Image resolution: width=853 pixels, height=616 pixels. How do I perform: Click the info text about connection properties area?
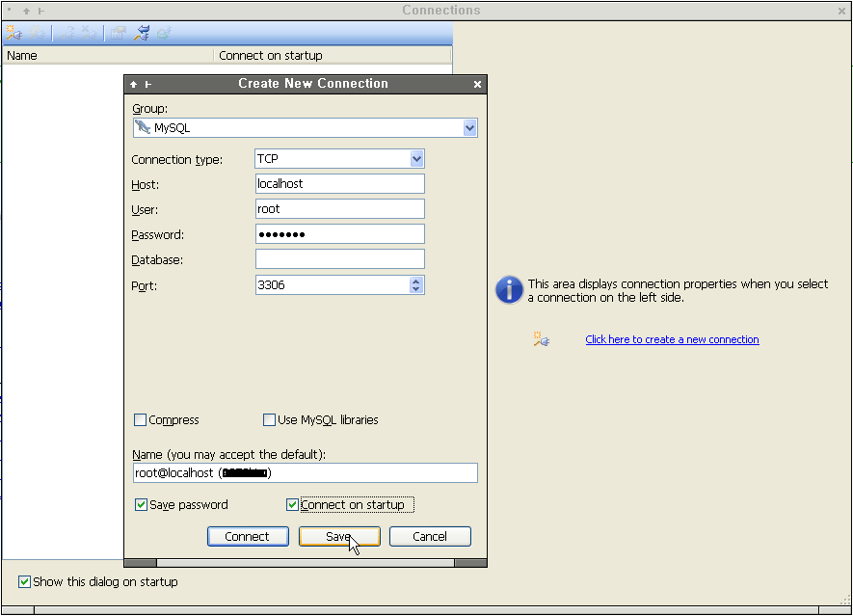678,290
